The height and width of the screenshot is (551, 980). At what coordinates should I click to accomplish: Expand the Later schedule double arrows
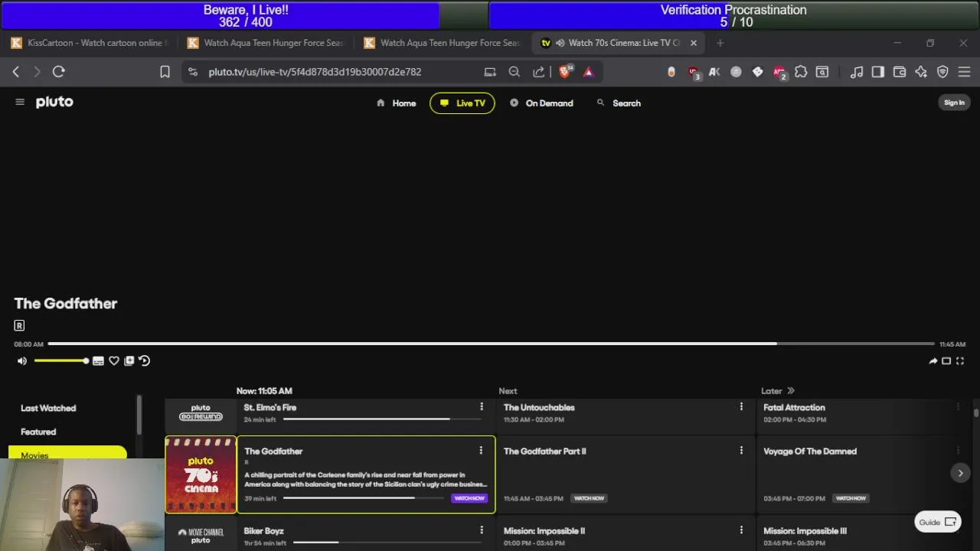click(x=791, y=391)
